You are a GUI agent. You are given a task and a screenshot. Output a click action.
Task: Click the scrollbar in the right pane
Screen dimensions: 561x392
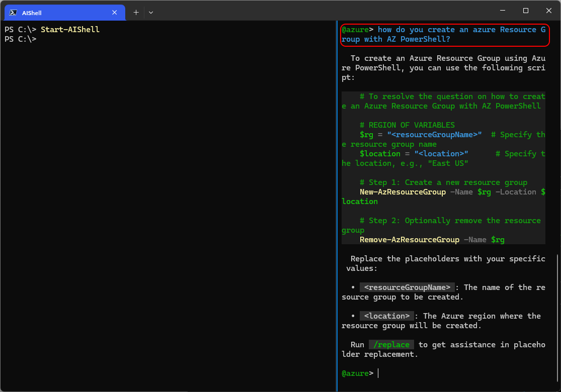click(557, 318)
